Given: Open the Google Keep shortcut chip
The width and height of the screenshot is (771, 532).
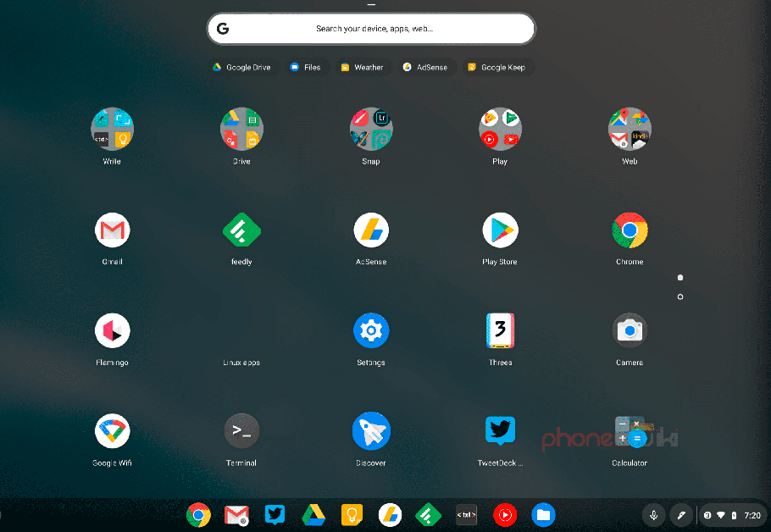Looking at the screenshot, I should pos(497,67).
